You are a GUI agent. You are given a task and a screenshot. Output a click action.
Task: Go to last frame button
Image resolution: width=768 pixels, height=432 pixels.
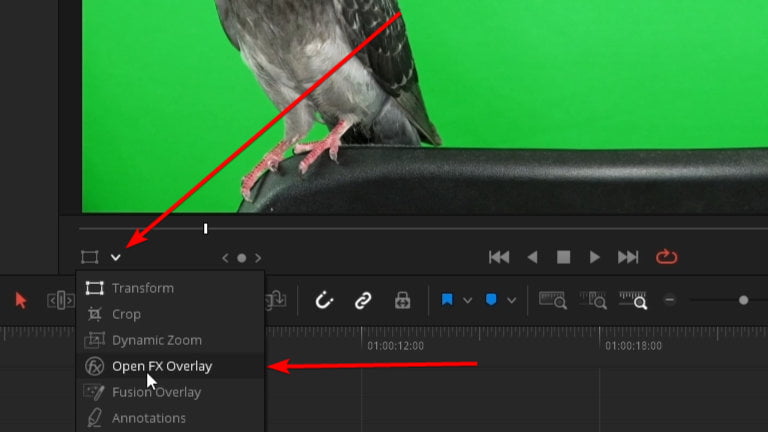(x=628, y=257)
